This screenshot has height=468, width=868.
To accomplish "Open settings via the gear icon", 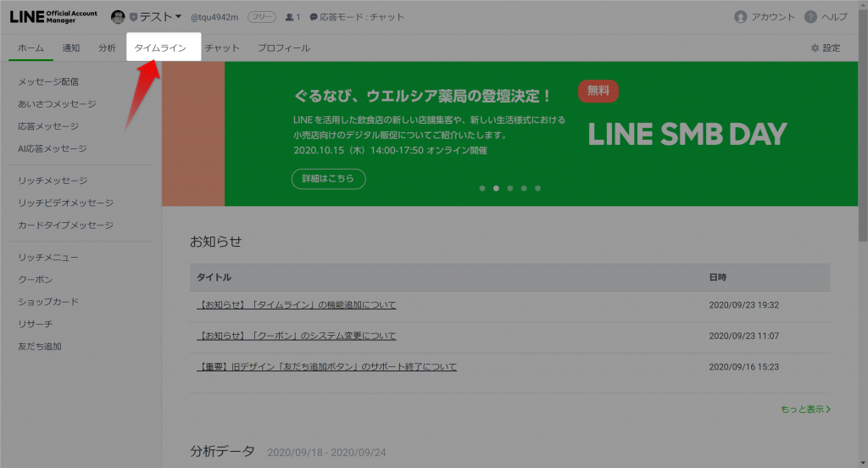I will [815, 48].
